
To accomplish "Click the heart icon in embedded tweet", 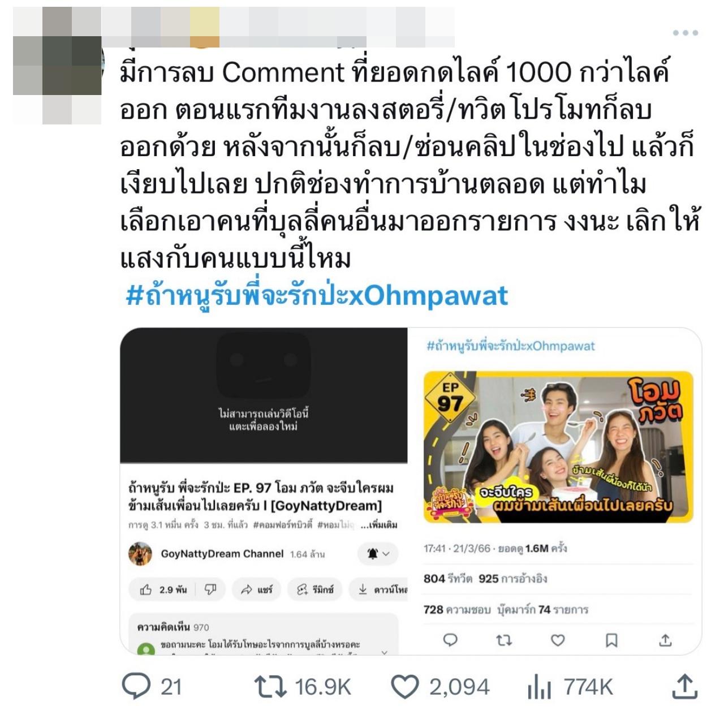I will pyautogui.click(x=558, y=640).
